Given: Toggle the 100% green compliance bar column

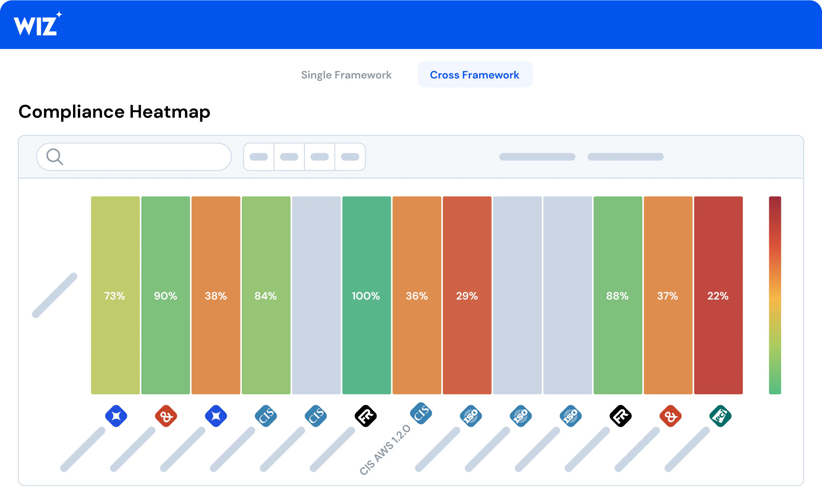Looking at the screenshot, I should (x=365, y=295).
